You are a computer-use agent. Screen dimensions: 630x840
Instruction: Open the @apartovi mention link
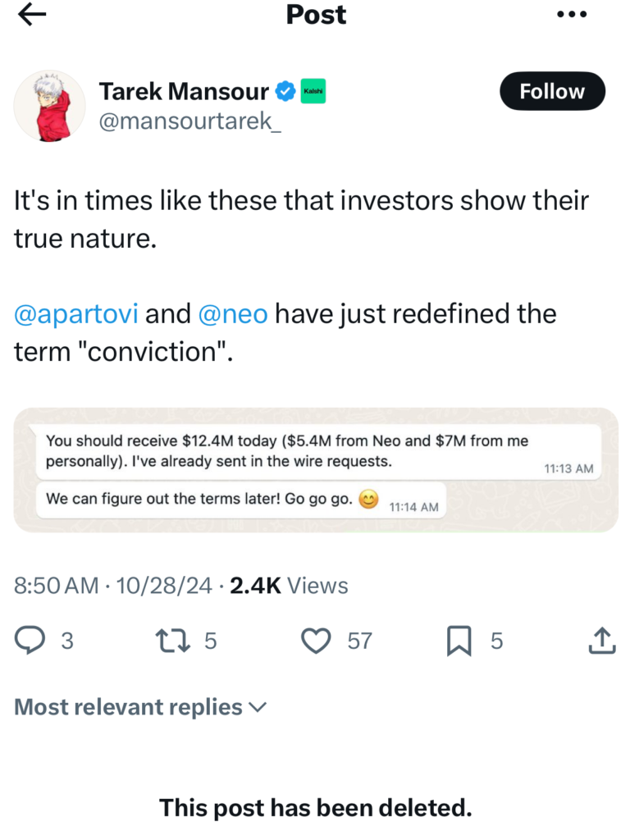75,314
